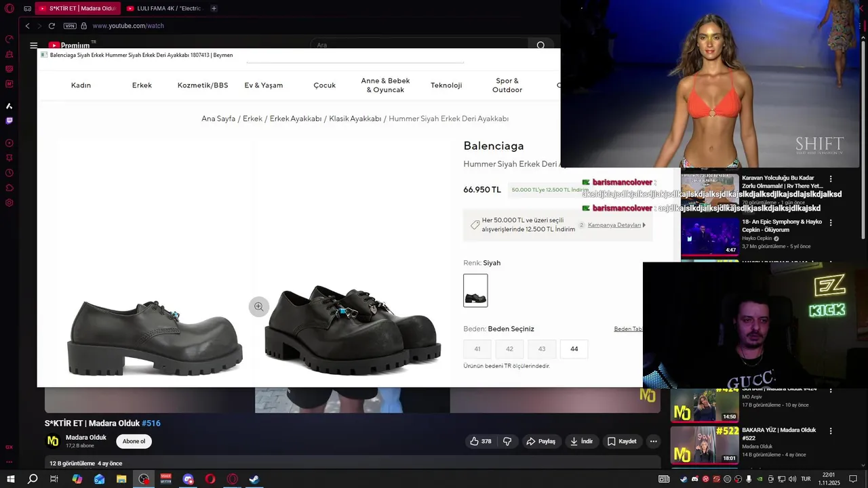Launch Steam from the taskbar
The height and width of the screenshot is (488, 868).
pyautogui.click(x=254, y=479)
